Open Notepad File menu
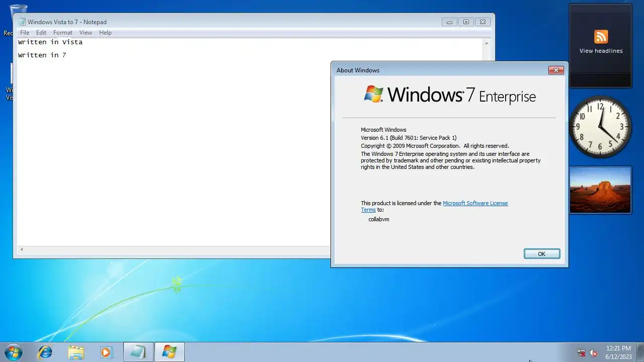 [25, 33]
